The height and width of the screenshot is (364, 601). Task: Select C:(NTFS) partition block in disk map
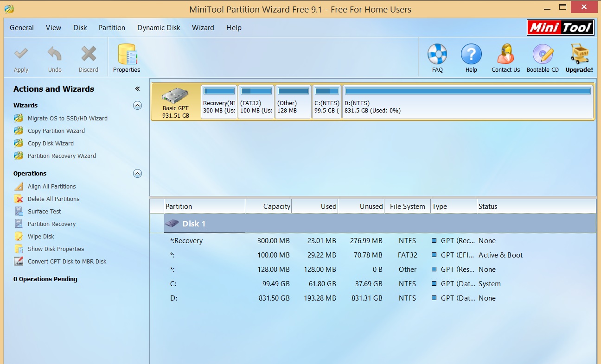(327, 102)
